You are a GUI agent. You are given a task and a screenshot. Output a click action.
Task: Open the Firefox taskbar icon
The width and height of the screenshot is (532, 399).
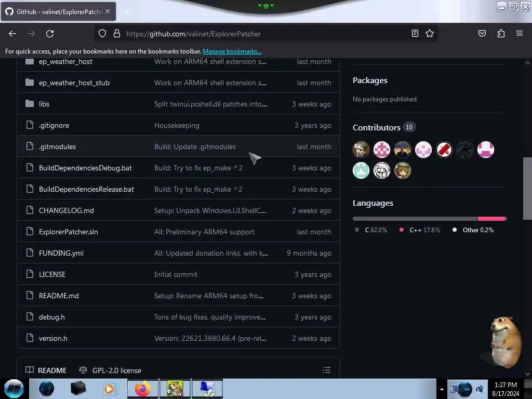coord(142,389)
